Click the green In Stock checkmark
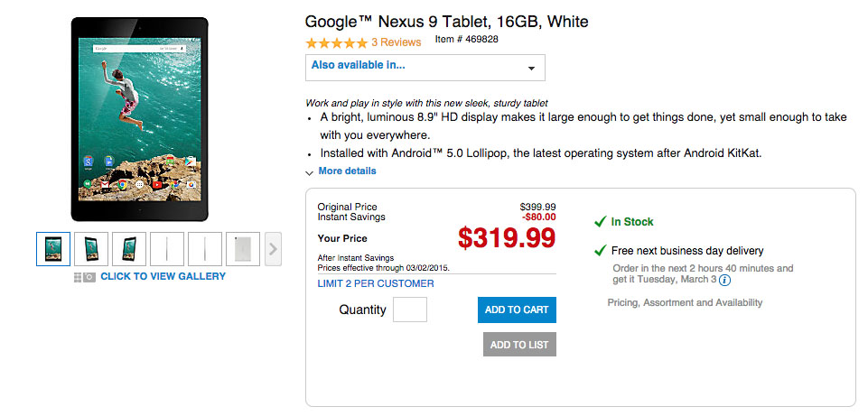Image resolution: width=868 pixels, height=416 pixels. 600,222
